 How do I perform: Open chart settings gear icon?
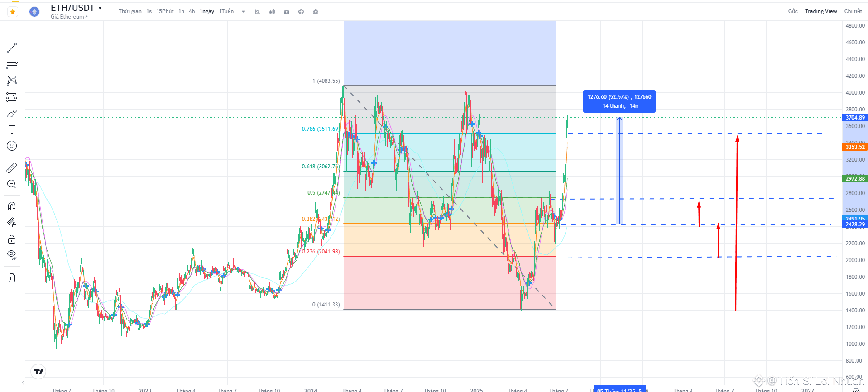pyautogui.click(x=316, y=12)
